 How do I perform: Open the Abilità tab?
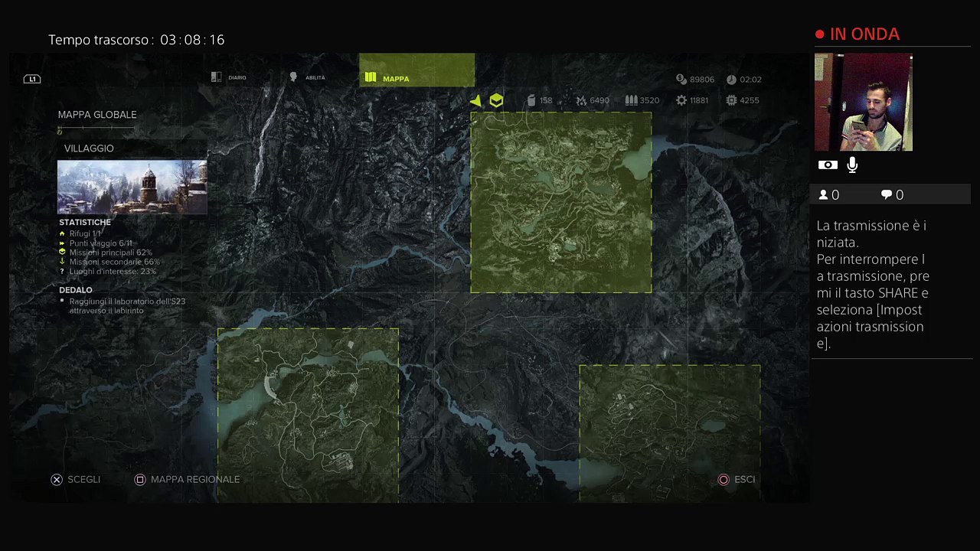click(x=307, y=77)
